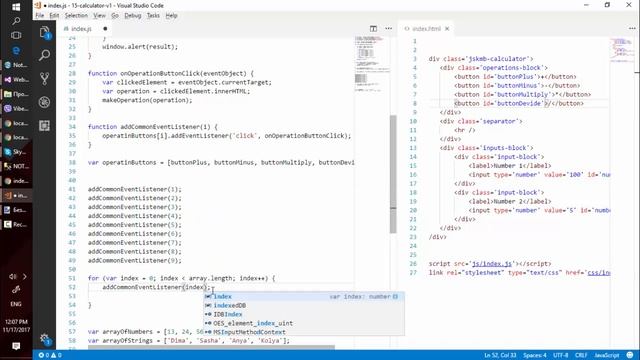Change input language ENG in tray
Image resolution: width=640 pixels, height=360 pixels.
[x=16, y=304]
